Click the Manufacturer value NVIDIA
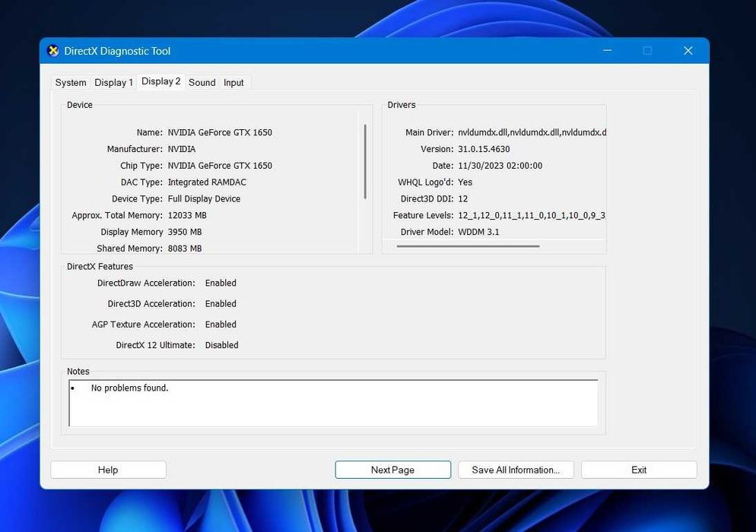This screenshot has height=532, width=756. (182, 149)
